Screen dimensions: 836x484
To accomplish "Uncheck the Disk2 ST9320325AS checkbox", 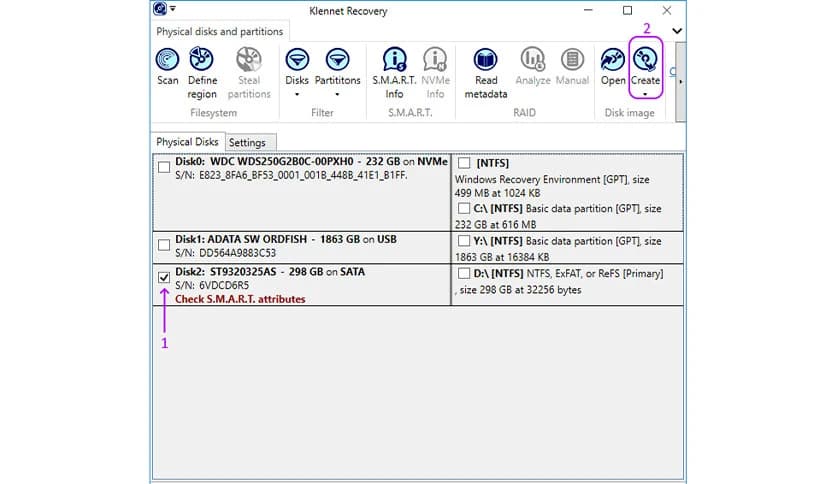I will pos(164,277).
